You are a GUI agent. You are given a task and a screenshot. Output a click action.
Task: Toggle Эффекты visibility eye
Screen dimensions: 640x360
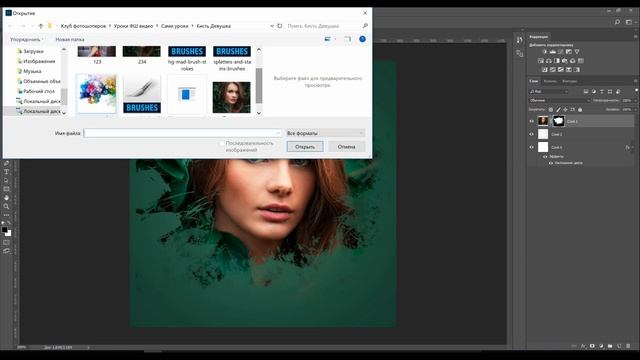tap(545, 156)
